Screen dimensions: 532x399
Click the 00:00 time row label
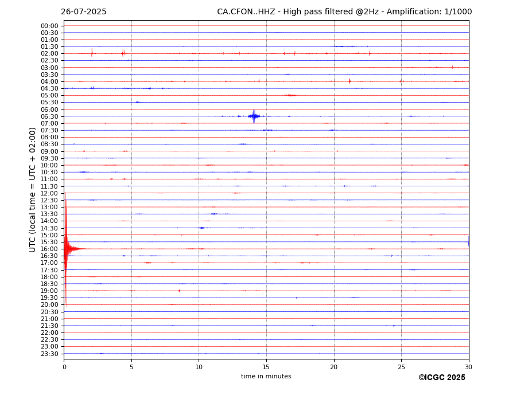coord(49,26)
